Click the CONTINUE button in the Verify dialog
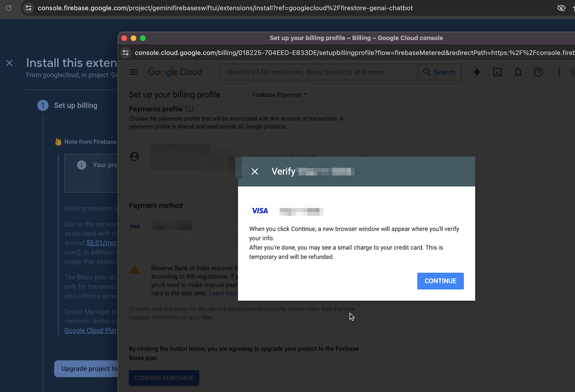The image size is (575, 392). (440, 281)
